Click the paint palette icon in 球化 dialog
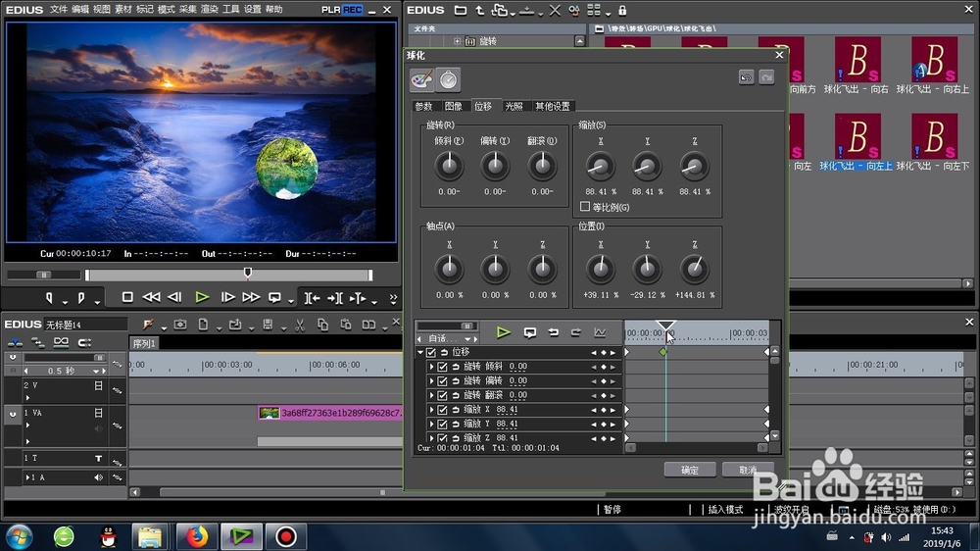 [421, 79]
